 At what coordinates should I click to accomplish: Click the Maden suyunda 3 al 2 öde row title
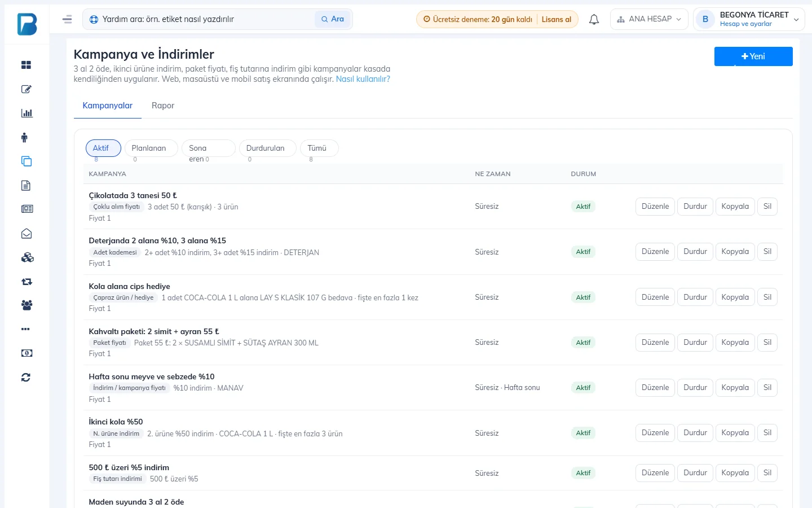(x=136, y=502)
